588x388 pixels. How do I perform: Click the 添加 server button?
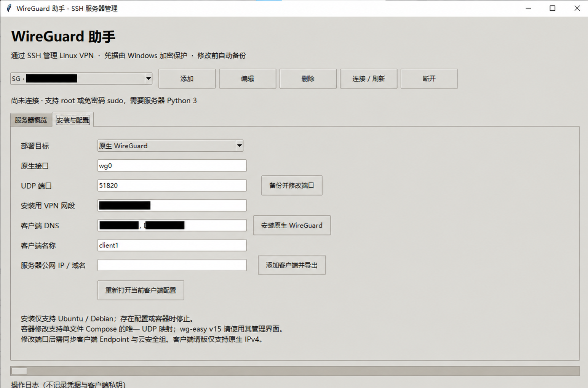(187, 79)
